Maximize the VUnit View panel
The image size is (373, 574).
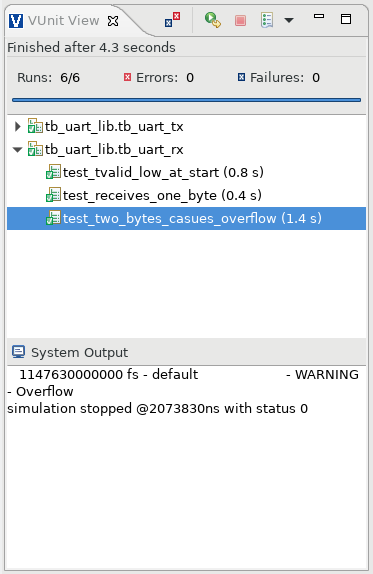(346, 19)
